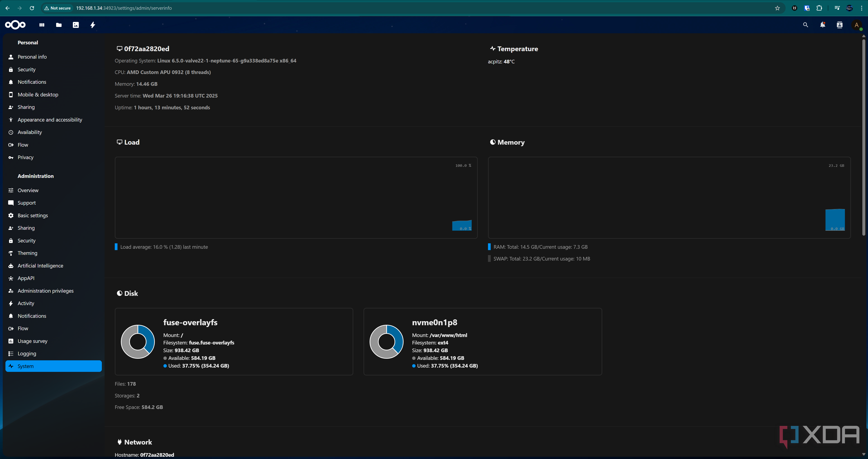Open Theming admin settings
This screenshot has width=868, height=459.
coord(54,253)
